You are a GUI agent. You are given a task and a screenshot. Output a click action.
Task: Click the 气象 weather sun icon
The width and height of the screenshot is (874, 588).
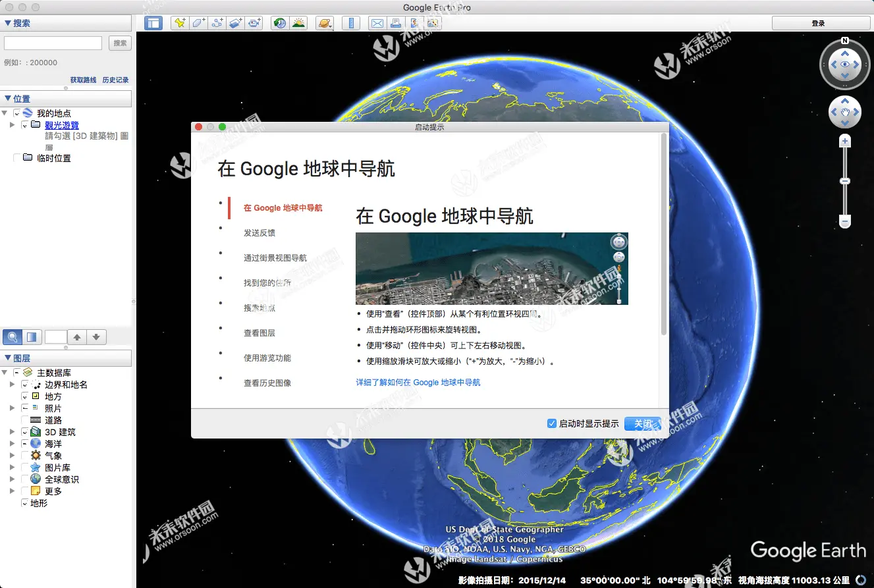(36, 456)
